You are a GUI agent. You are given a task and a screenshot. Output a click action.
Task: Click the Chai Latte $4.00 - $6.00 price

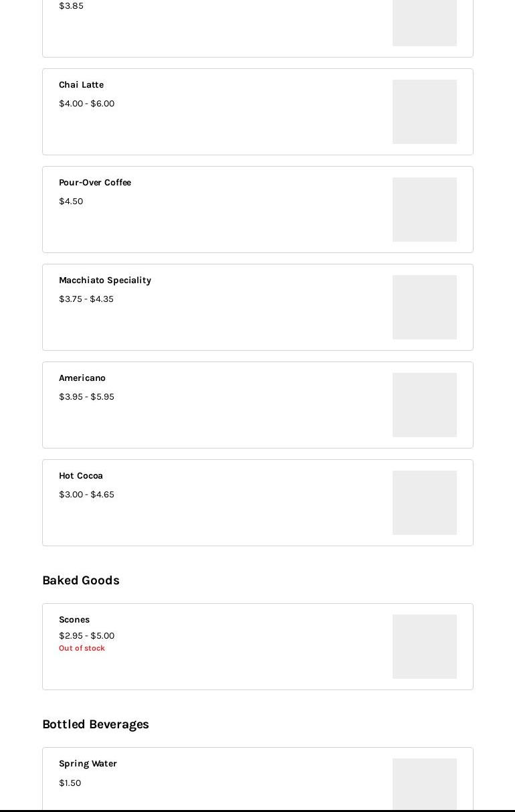coord(86,104)
